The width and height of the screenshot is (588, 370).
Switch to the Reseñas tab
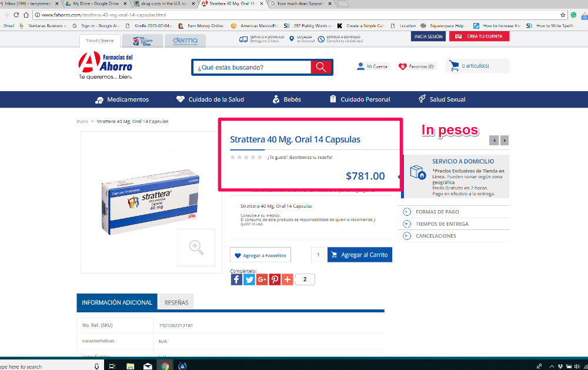[176, 302]
